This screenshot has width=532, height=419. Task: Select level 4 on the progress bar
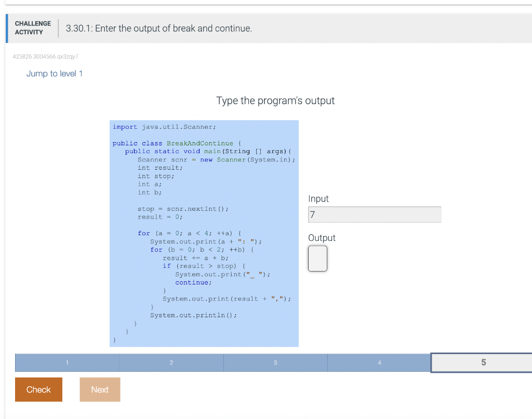tap(379, 362)
